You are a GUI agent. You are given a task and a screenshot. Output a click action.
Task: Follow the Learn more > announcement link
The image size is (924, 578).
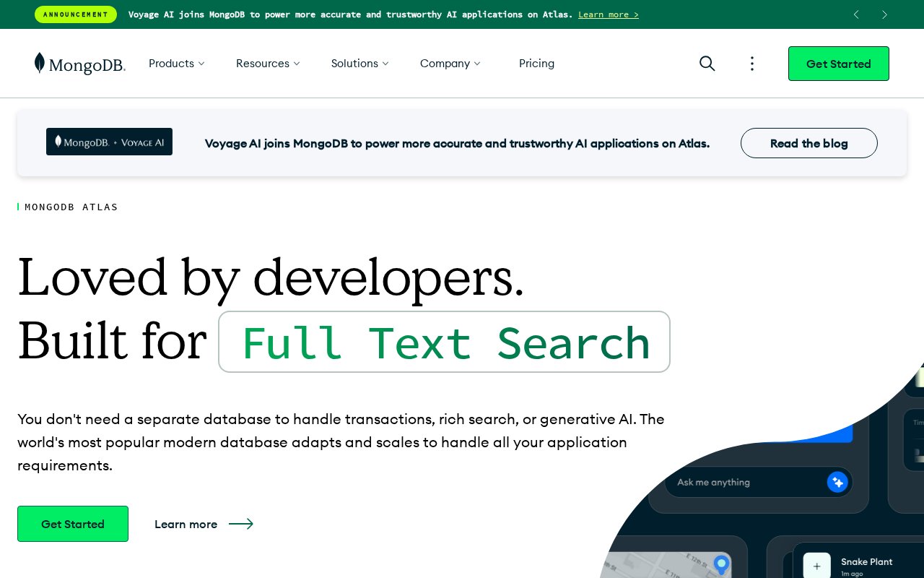click(x=609, y=14)
